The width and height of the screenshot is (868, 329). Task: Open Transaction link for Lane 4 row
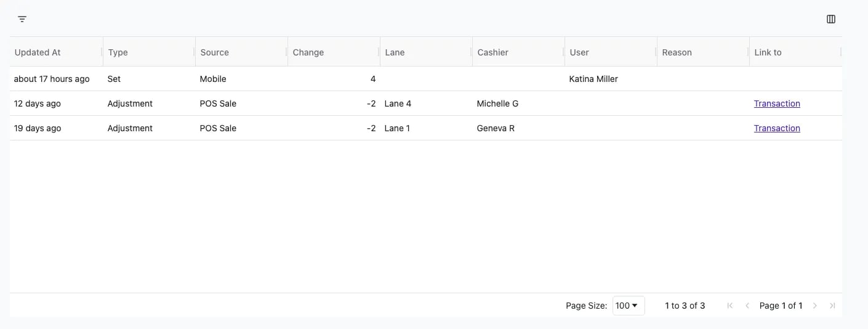tap(777, 104)
